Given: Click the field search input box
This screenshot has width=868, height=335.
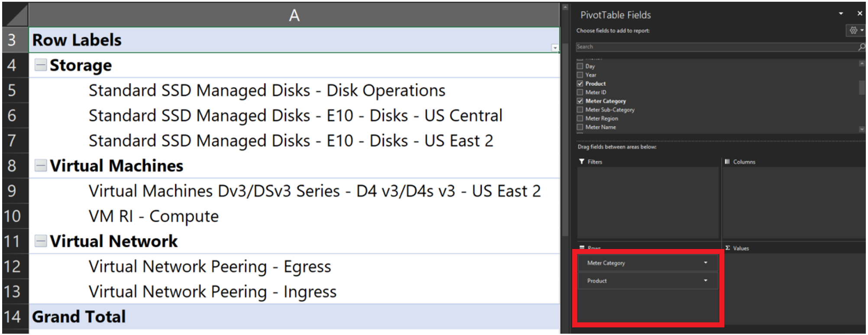Looking at the screenshot, I should click(x=714, y=47).
